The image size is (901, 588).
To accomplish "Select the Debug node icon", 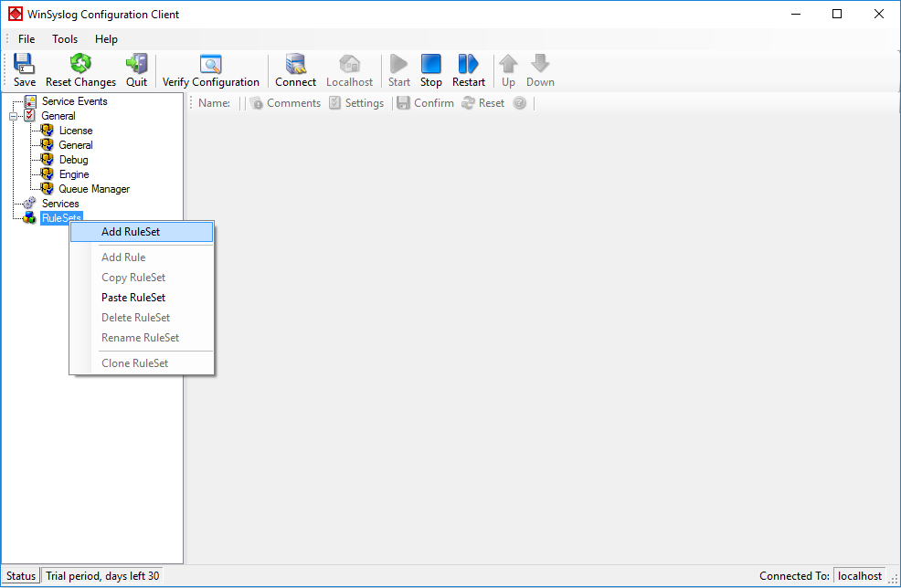I will point(48,160).
